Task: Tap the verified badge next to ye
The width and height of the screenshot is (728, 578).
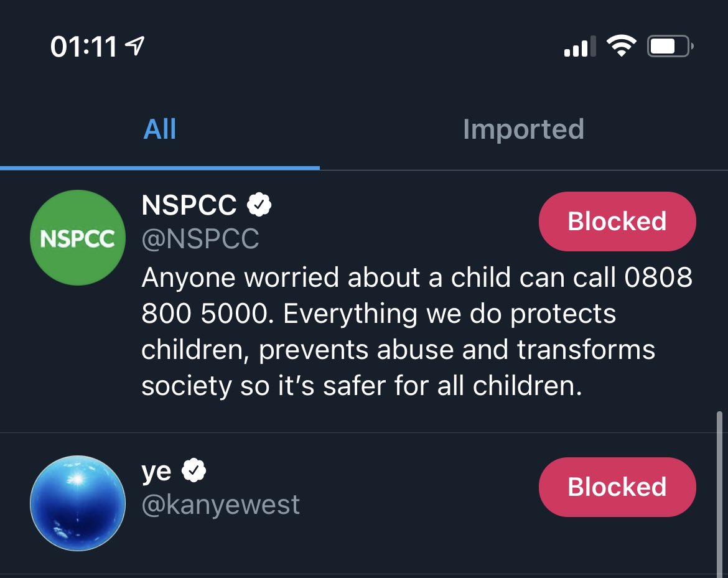Action: (x=194, y=472)
